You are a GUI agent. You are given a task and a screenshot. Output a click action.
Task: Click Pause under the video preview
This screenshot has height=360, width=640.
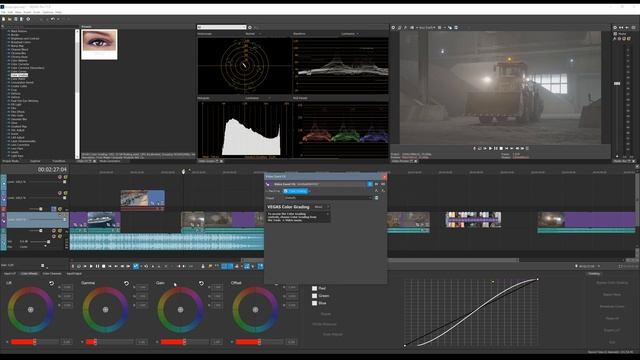tap(496, 149)
